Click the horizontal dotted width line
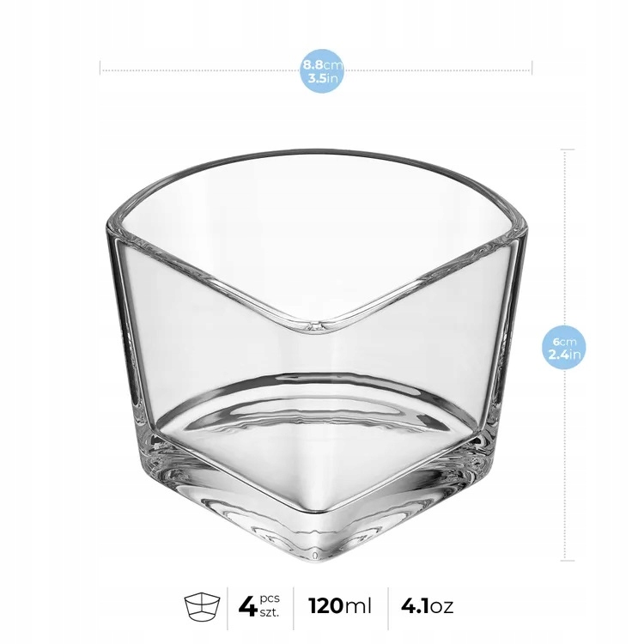This screenshot has height=644, width=644. point(316,70)
